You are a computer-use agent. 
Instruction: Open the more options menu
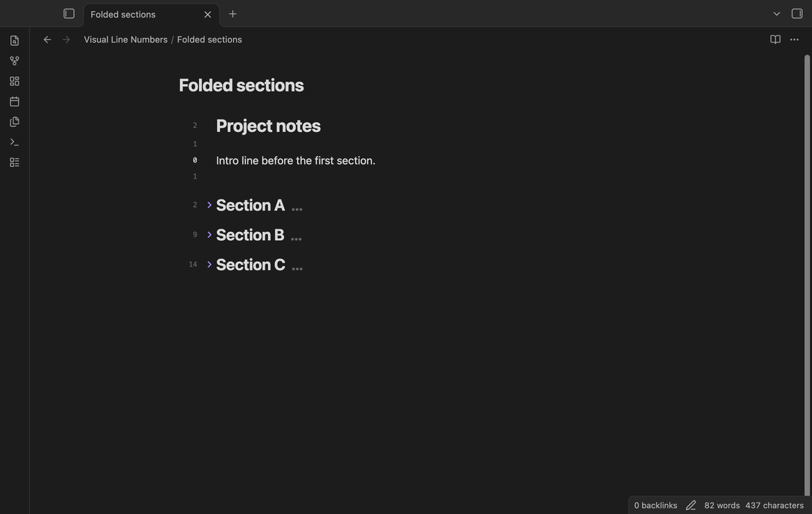tap(794, 39)
